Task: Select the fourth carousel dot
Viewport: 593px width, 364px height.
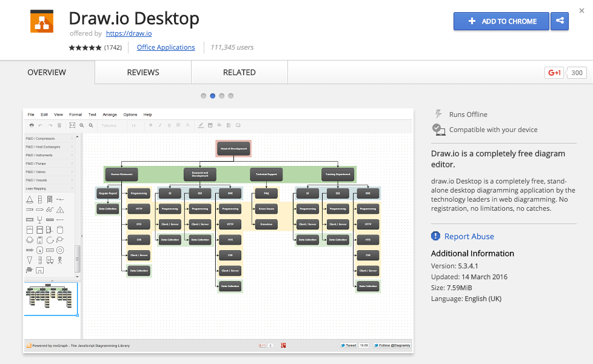Action: tap(231, 96)
